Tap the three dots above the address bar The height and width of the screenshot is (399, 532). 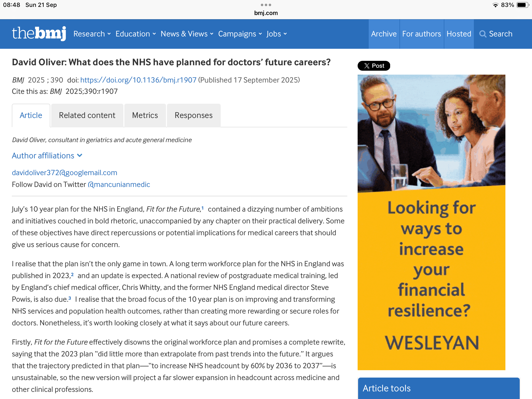266,5
